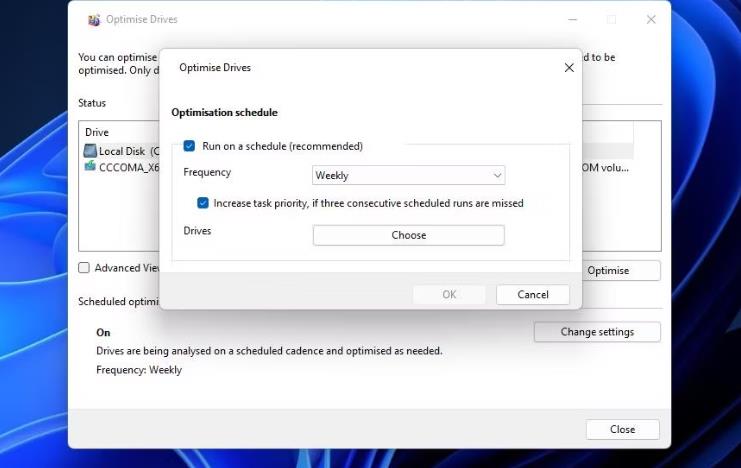Image resolution: width=741 pixels, height=468 pixels.
Task: Click Change settings in main window
Action: click(x=597, y=332)
